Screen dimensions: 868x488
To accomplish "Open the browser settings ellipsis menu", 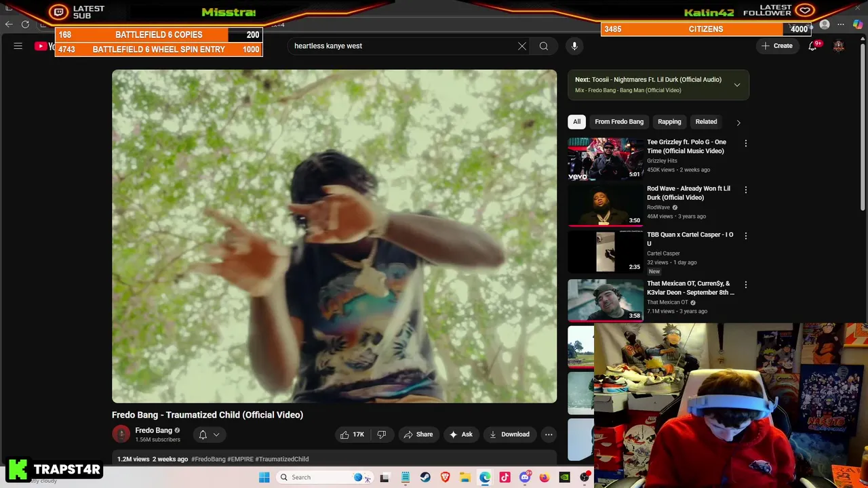I will point(841,24).
